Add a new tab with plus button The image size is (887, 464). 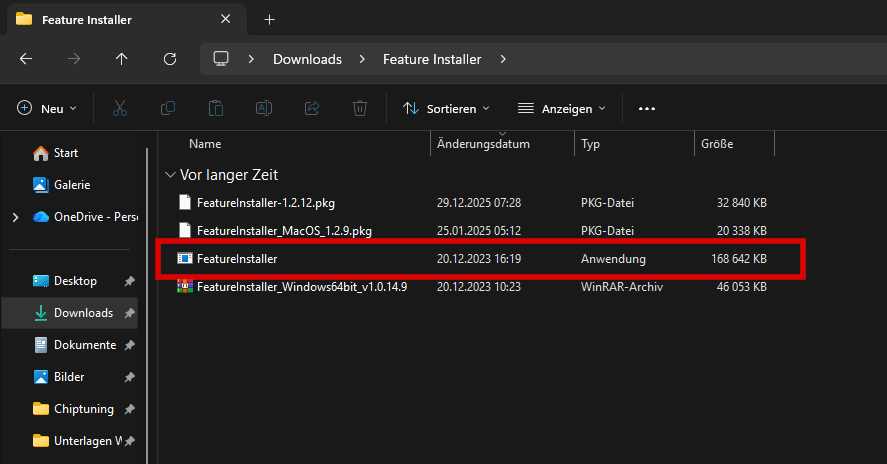click(269, 19)
